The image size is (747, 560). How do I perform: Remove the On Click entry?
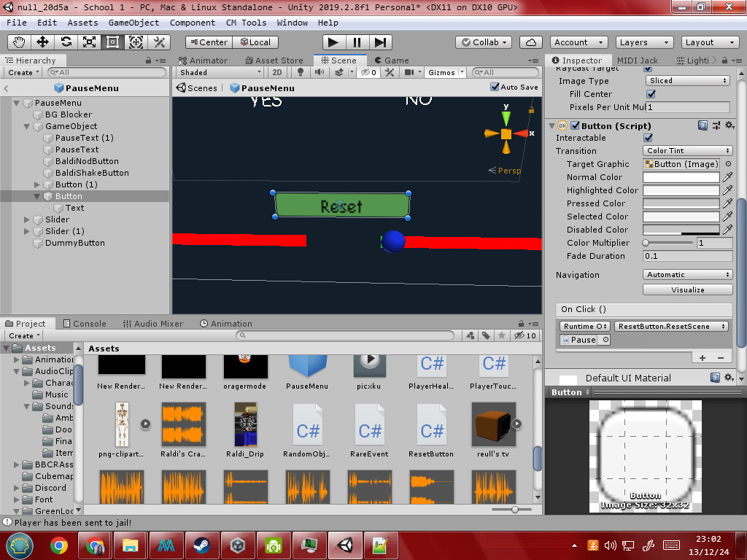click(x=721, y=358)
